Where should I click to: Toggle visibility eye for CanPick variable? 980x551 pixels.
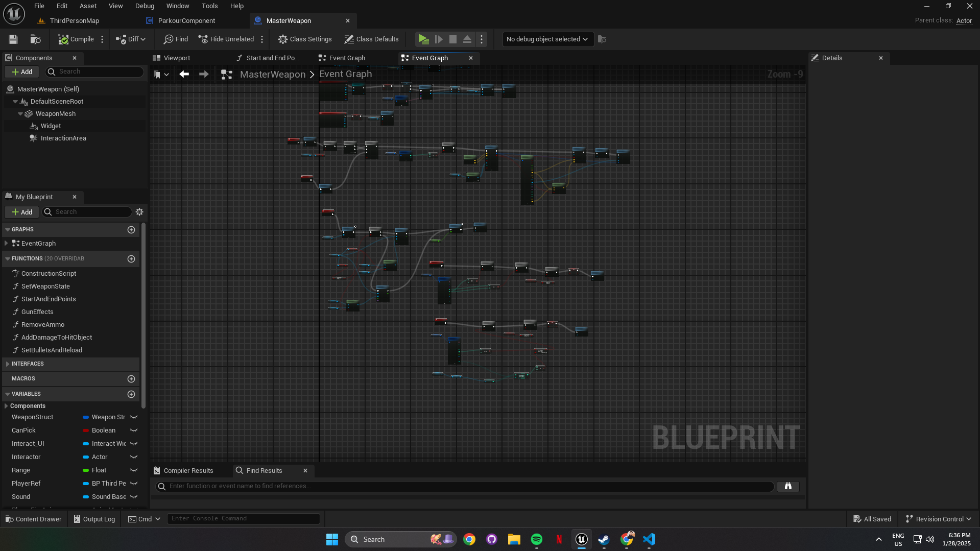coord(134,430)
